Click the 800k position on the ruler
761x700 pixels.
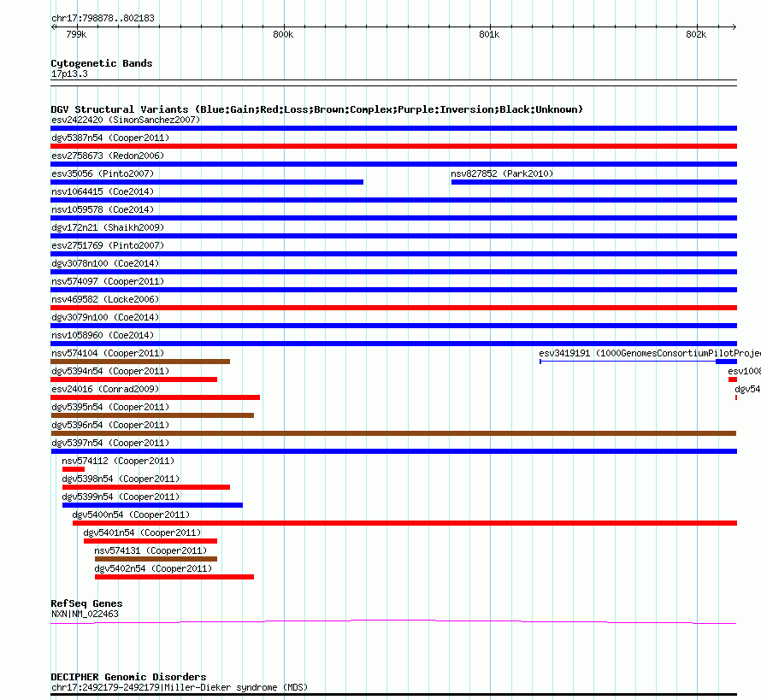[x=283, y=34]
